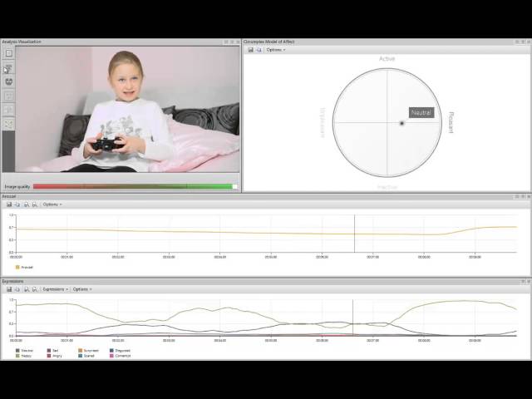Viewport: 532px width, 399px height.
Task: Click the time cursor in Expressions chart
Action: coord(352,318)
